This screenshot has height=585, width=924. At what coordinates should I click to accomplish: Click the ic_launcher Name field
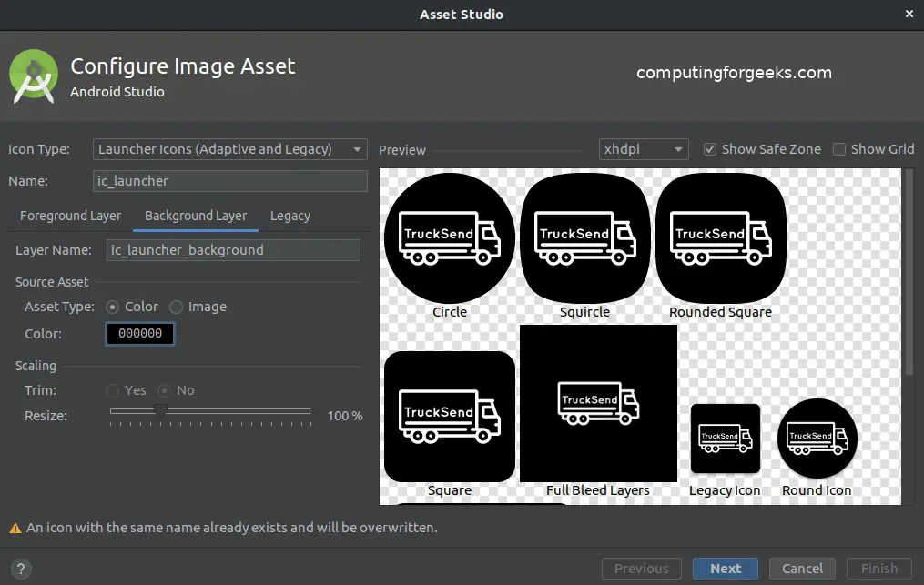(x=229, y=181)
